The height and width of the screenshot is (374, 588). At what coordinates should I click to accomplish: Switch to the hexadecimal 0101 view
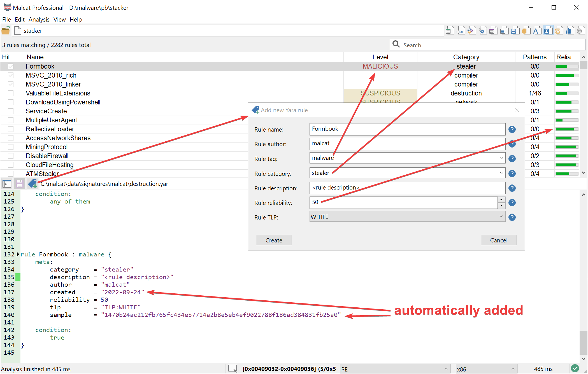pos(461,31)
